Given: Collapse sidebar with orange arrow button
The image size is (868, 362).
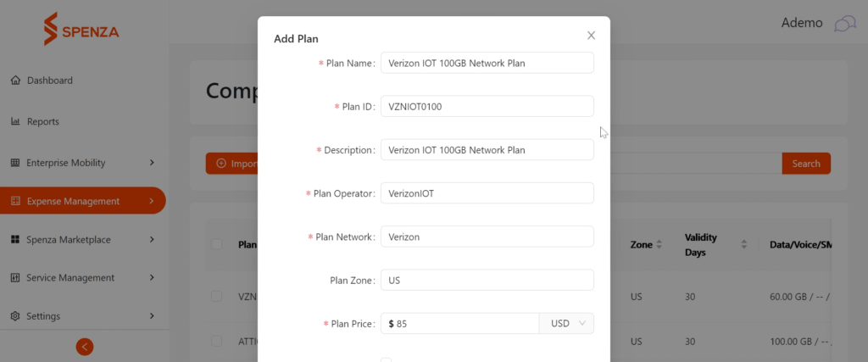Looking at the screenshot, I should pos(85,347).
